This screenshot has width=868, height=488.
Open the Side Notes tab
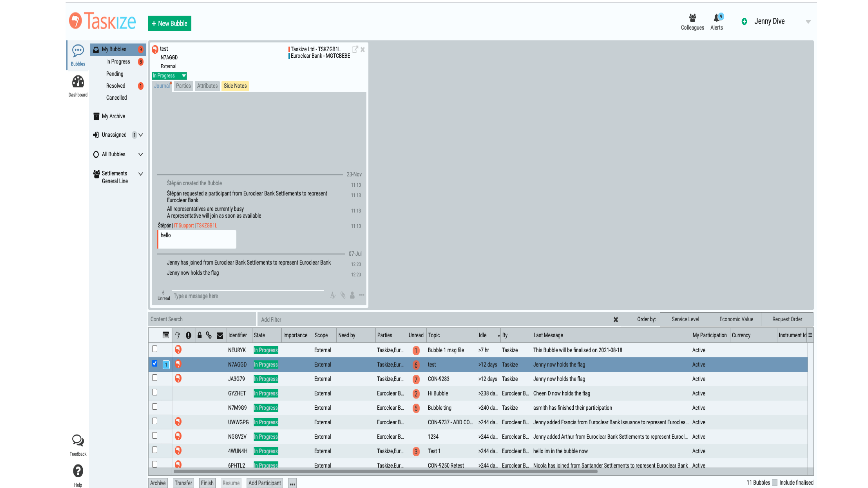pyautogui.click(x=235, y=86)
